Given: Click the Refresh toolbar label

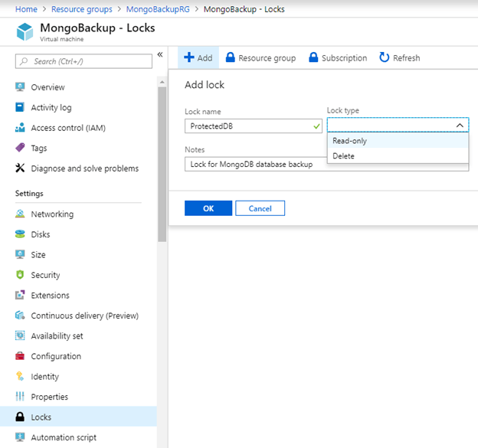Looking at the screenshot, I should (x=406, y=58).
